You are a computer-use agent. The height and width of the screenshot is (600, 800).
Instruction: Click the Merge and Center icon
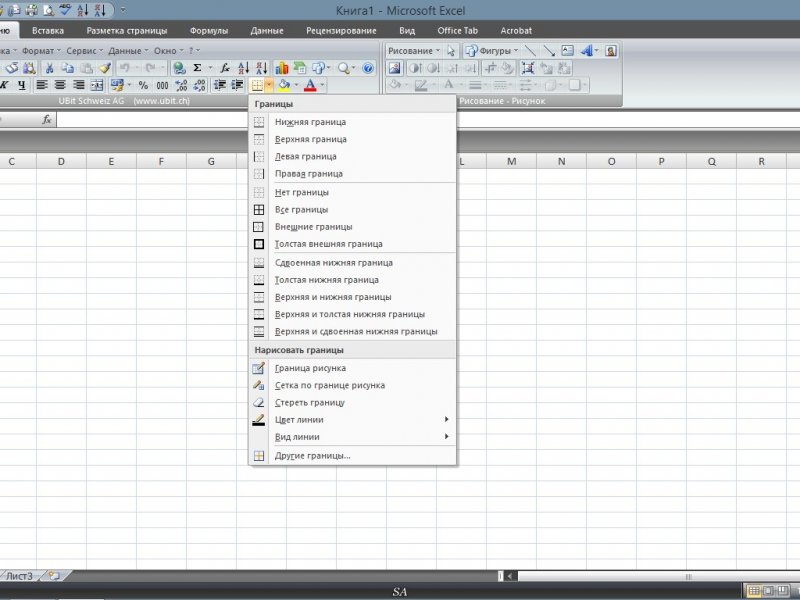click(96, 85)
